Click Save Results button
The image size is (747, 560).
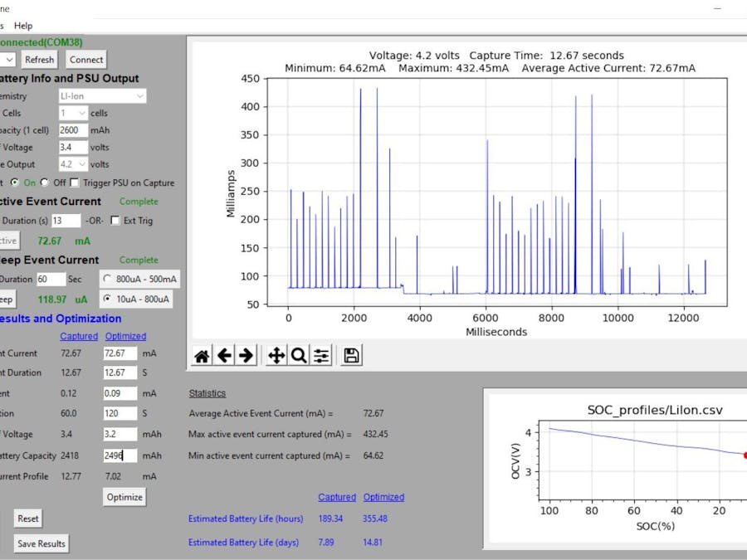[41, 543]
